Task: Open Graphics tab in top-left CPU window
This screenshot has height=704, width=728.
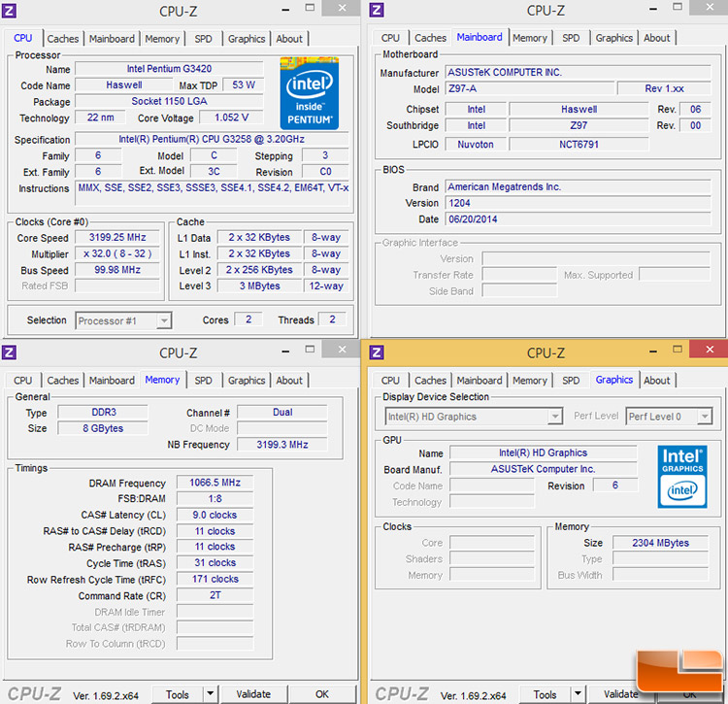Action: pos(247,39)
